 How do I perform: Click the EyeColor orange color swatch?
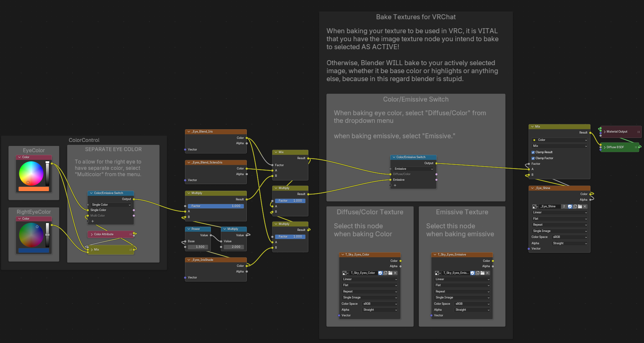click(x=34, y=189)
